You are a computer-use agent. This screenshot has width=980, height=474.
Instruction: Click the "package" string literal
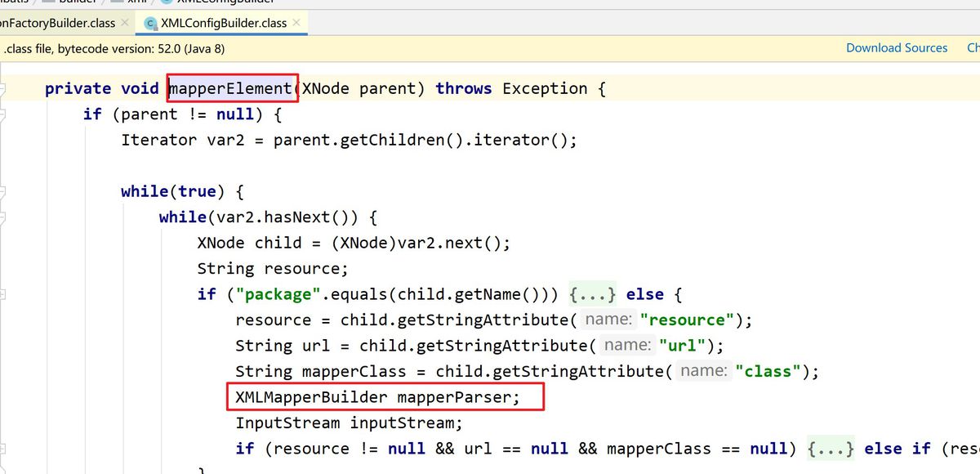[x=278, y=294]
